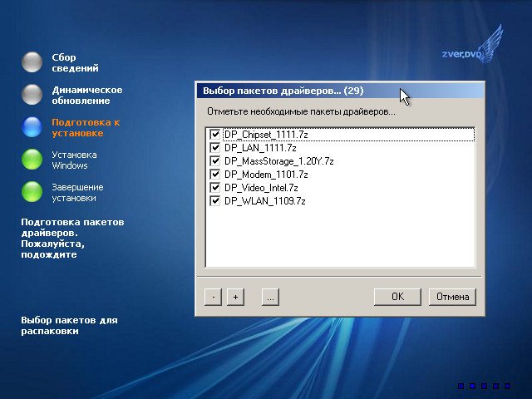
Task: Select the DP_Chipset_1111.7z list entry text
Action: tap(266, 135)
